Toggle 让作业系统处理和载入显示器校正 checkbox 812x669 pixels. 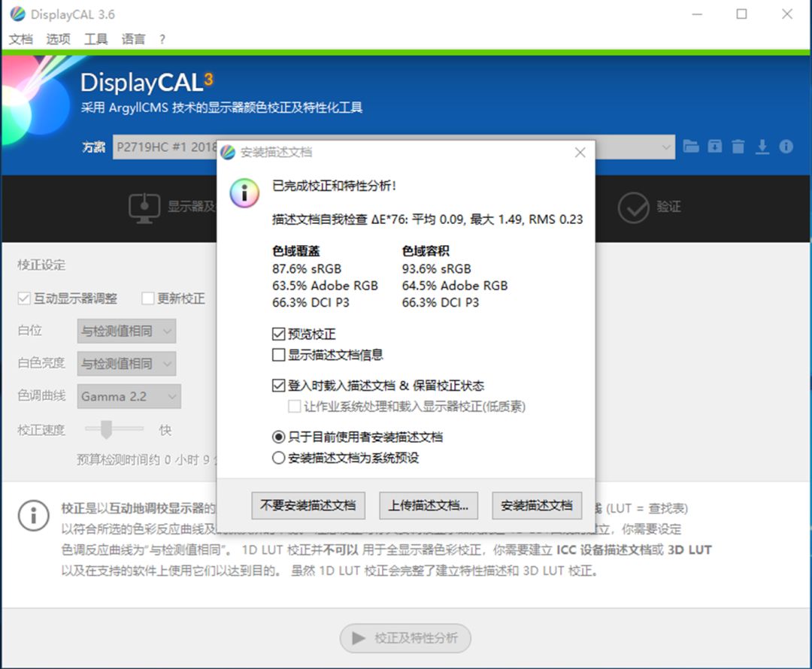pos(294,407)
